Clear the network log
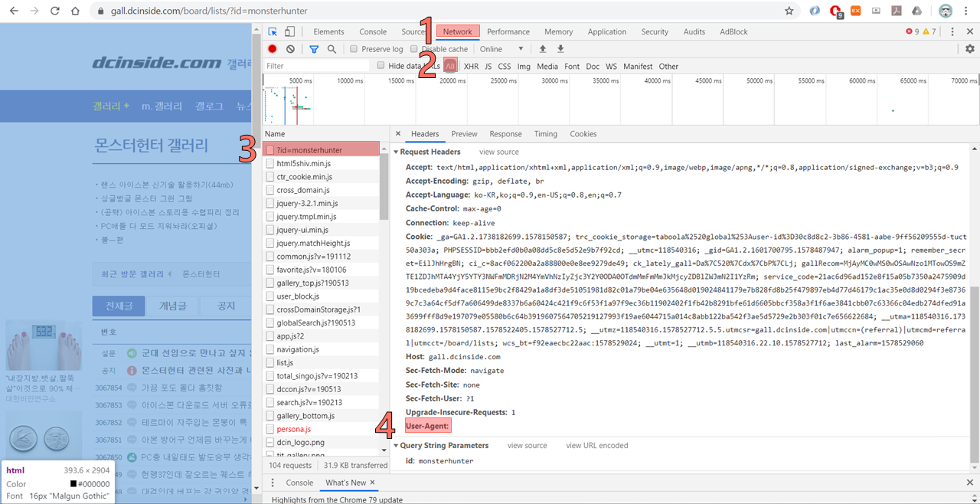This screenshot has width=980, height=504. point(290,49)
